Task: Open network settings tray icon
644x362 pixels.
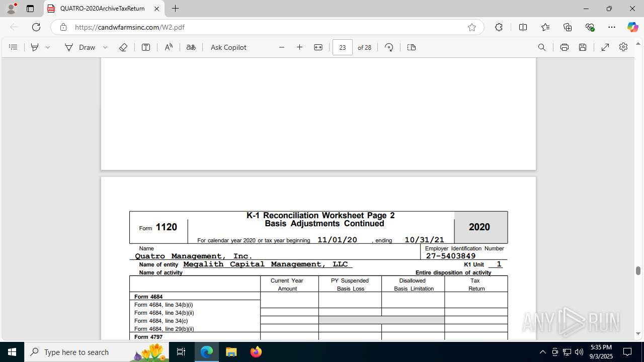Action: pos(567,352)
